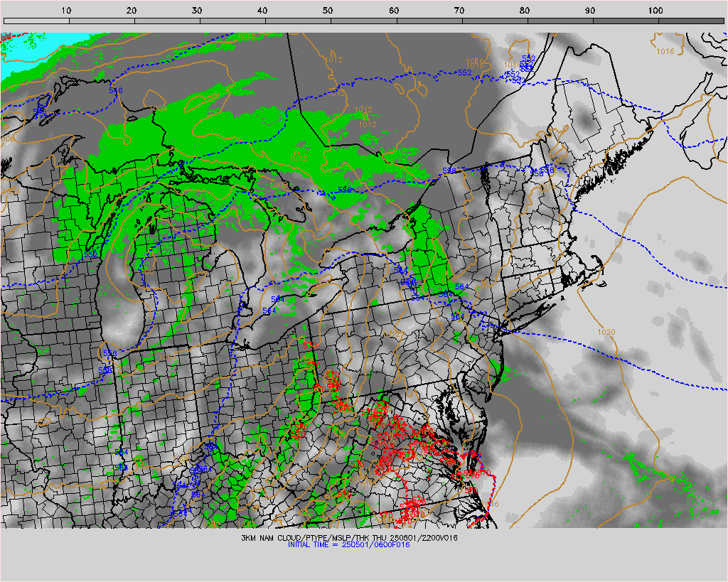This screenshot has width=728, height=582.
Task: Click the scale label "30"
Action: tap(198, 10)
